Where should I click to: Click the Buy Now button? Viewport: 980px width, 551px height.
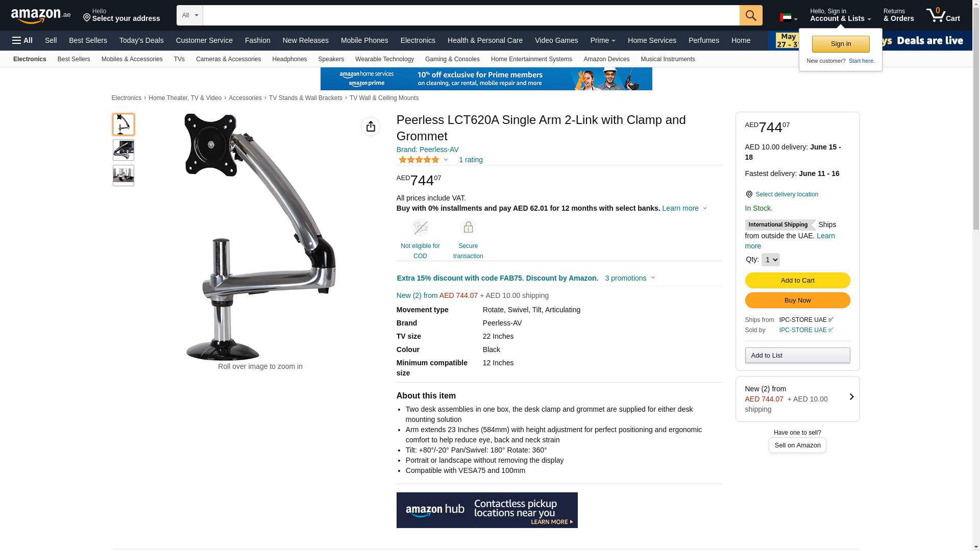pos(797,300)
